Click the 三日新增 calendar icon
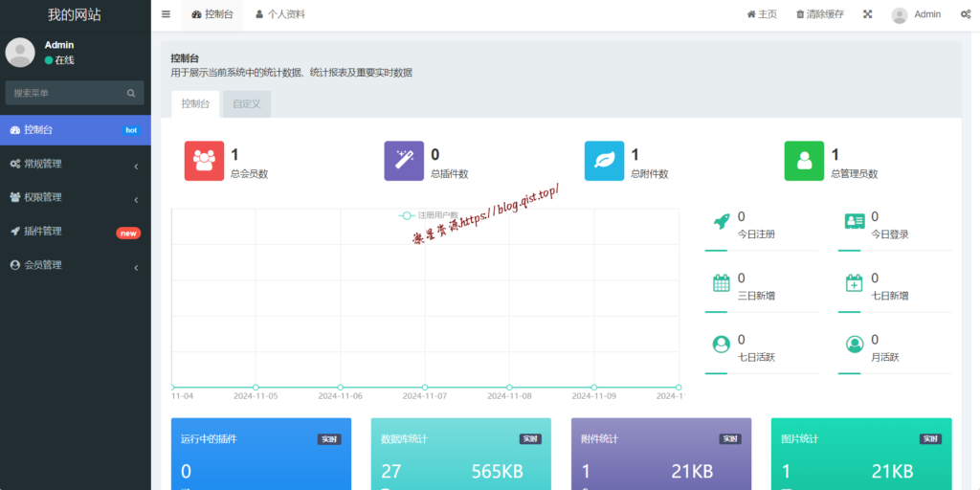Image resolution: width=980 pixels, height=490 pixels. 722,282
